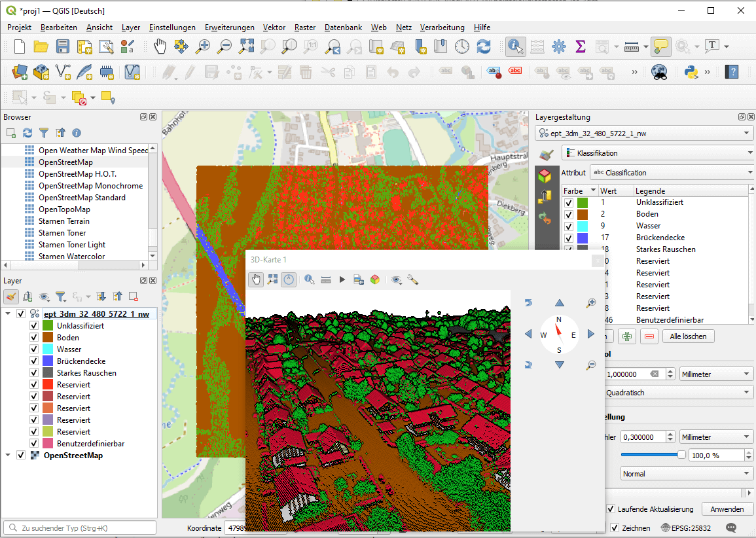The image size is (756, 538).
Task: Open the Verarbeitung menu
Action: [x=442, y=27]
